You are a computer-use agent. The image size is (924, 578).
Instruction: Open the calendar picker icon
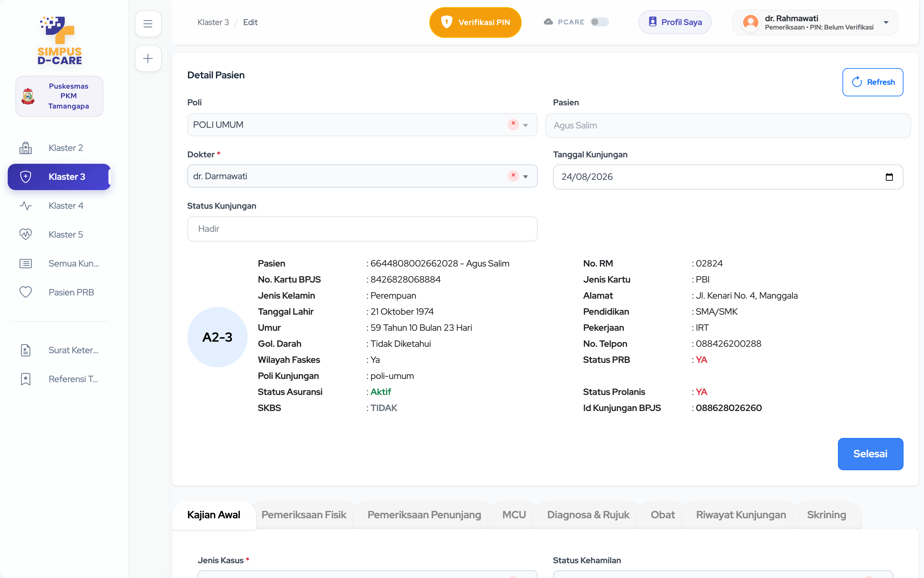(889, 177)
